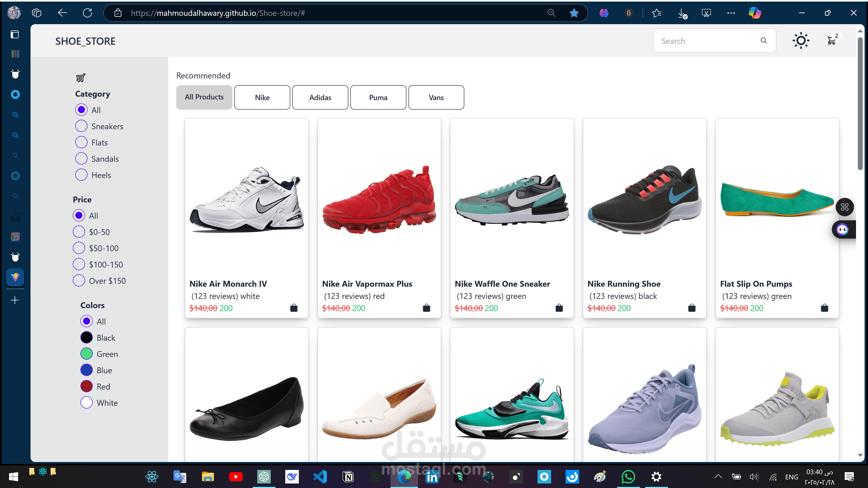Add Nike Running Shoe to bag
This screenshot has width=868, height=488.
tap(691, 308)
